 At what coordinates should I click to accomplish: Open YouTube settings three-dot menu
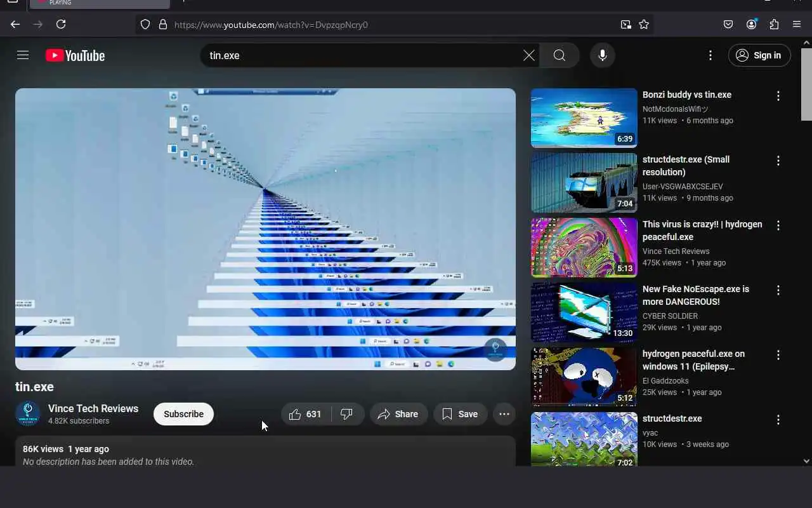710,55
